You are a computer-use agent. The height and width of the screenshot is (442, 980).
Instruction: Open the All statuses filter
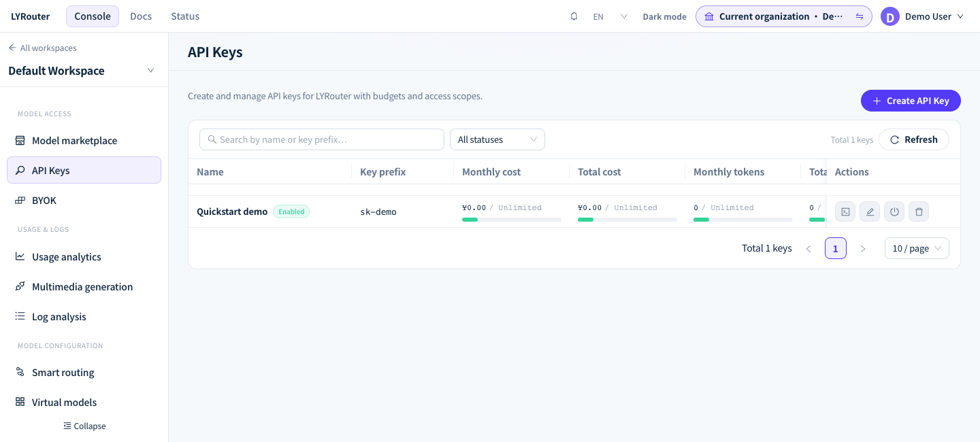pos(497,139)
